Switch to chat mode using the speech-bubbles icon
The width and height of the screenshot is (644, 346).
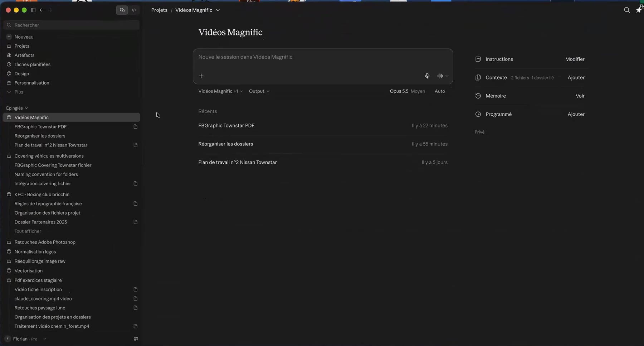tap(122, 10)
